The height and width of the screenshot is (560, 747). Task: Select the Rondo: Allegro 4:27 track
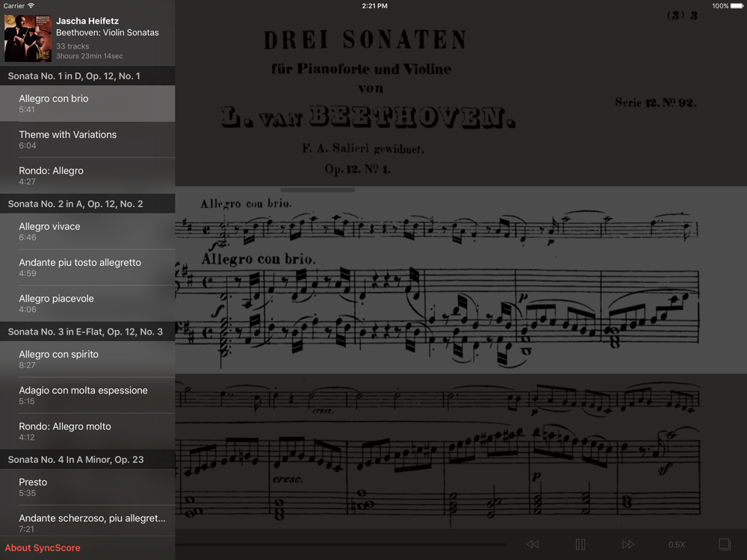(87, 175)
